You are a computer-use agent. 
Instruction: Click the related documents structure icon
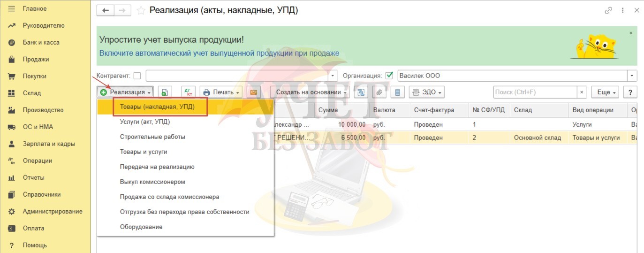tap(361, 92)
